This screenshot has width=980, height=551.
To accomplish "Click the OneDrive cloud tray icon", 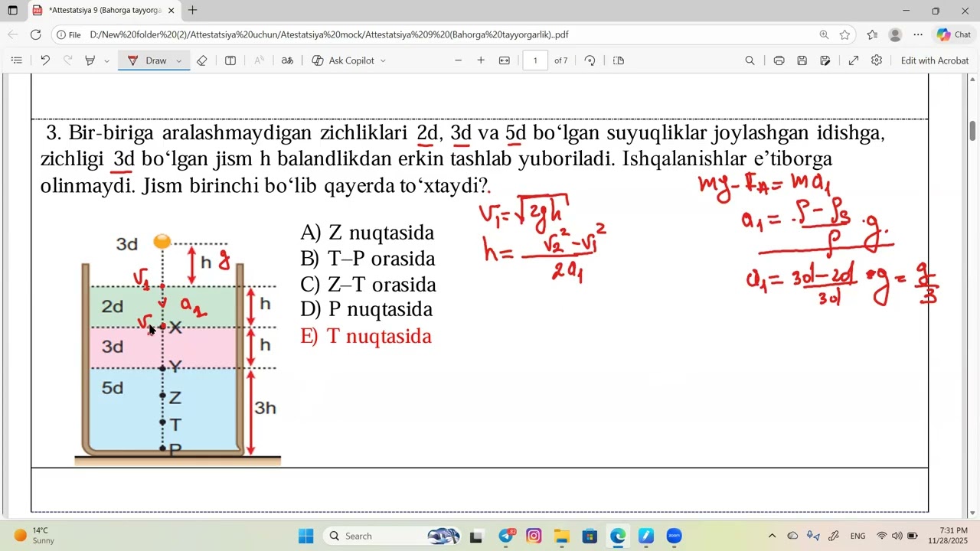I will click(792, 536).
